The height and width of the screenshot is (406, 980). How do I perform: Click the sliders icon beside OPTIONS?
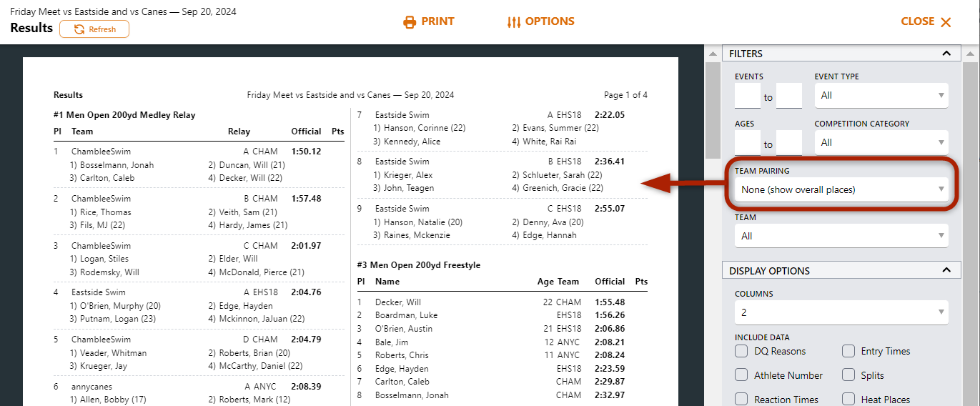tap(513, 22)
